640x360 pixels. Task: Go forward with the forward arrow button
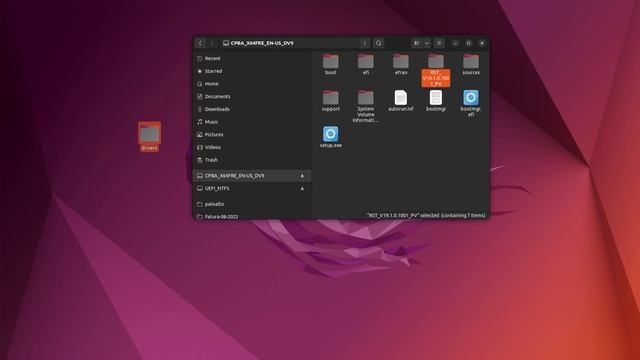point(212,43)
